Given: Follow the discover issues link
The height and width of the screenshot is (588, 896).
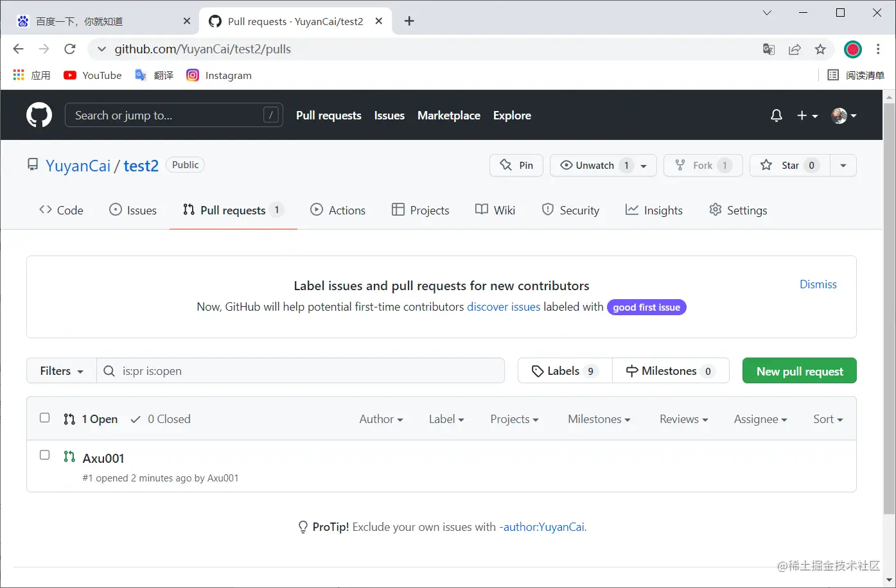Looking at the screenshot, I should [x=504, y=307].
